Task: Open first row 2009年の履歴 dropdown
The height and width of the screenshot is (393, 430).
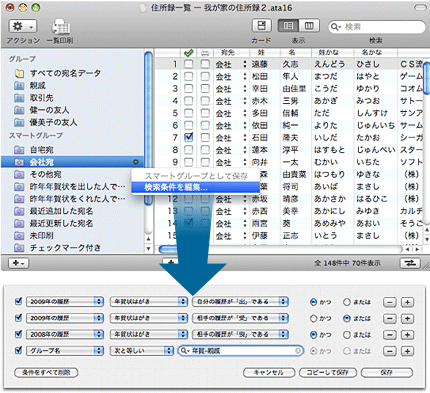Action: coord(65,302)
